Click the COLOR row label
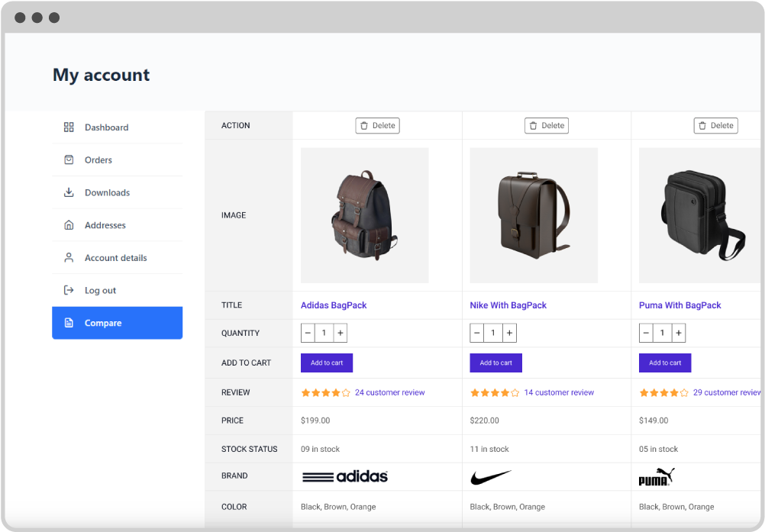765x532 pixels. click(x=234, y=507)
